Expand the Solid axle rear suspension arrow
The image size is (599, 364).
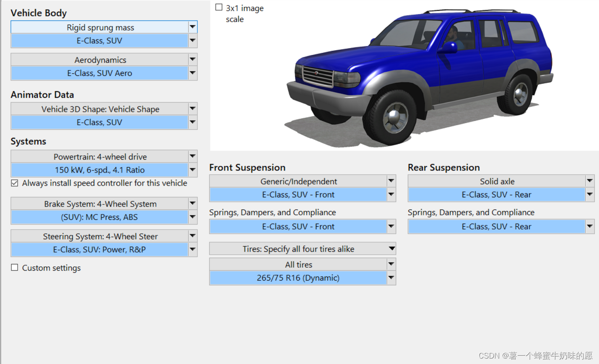click(x=590, y=181)
